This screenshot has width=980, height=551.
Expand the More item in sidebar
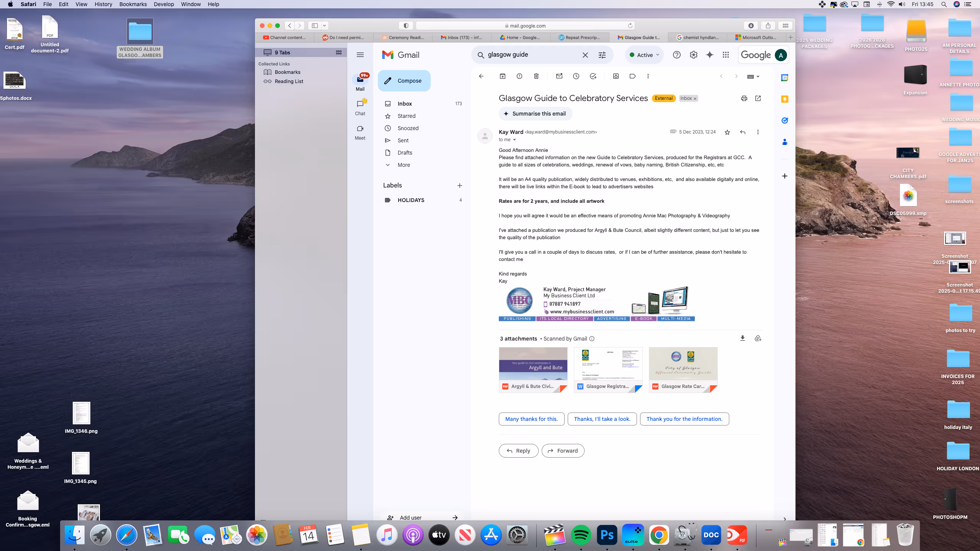pyautogui.click(x=403, y=165)
